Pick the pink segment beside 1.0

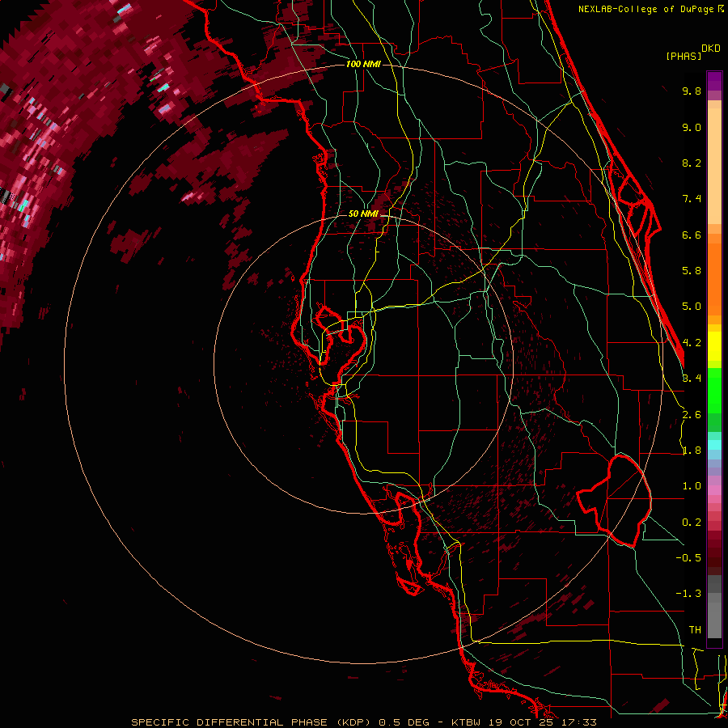(x=714, y=490)
